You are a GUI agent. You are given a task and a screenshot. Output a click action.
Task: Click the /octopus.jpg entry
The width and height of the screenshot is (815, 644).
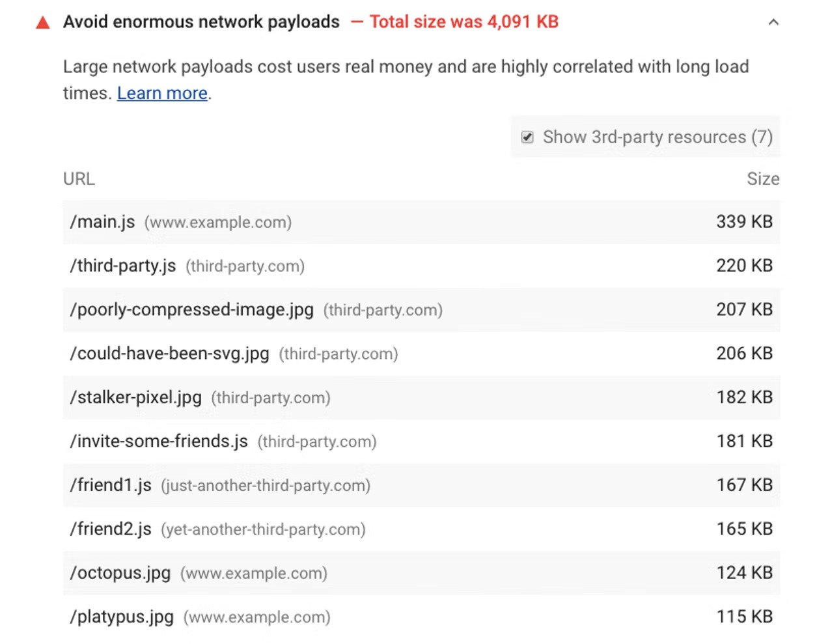[x=120, y=573]
